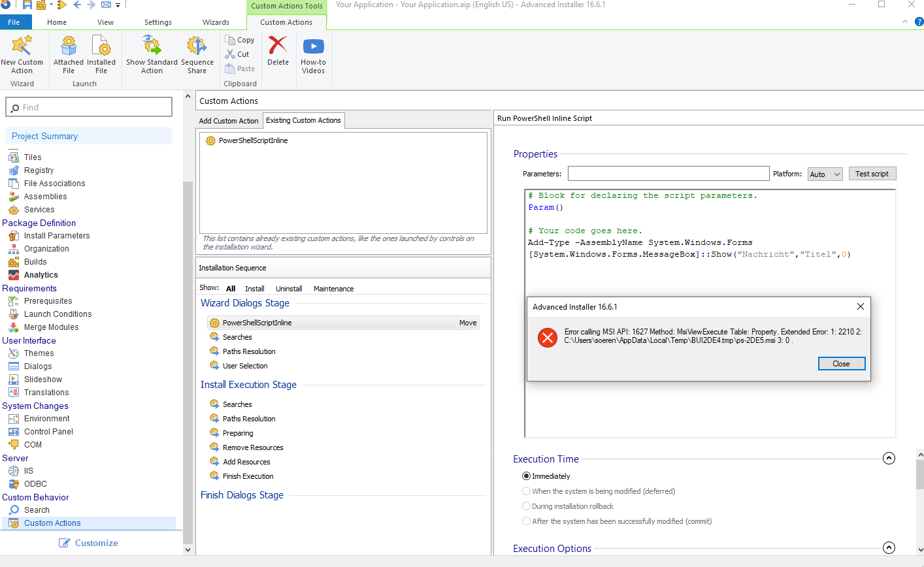Open How-to Videos
924x567 pixels.
(x=313, y=54)
